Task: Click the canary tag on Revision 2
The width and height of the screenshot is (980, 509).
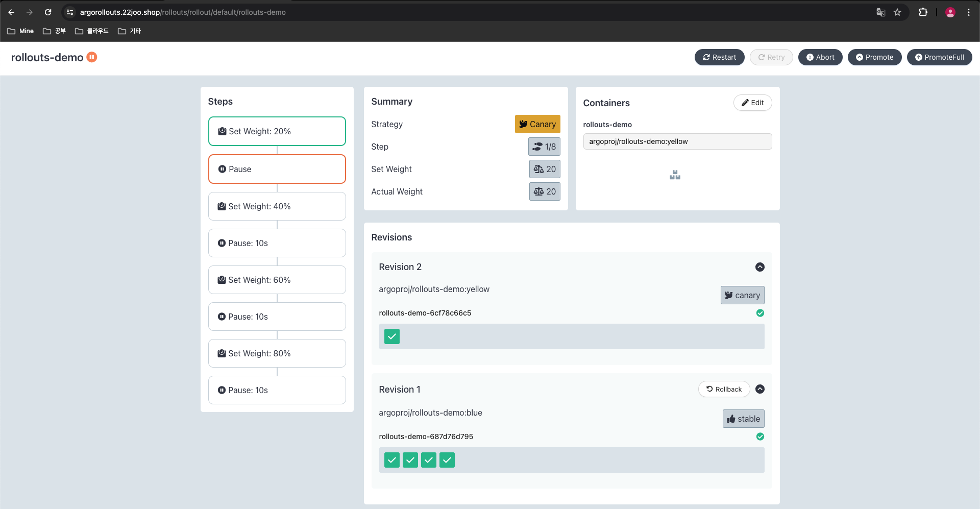Action: click(742, 295)
